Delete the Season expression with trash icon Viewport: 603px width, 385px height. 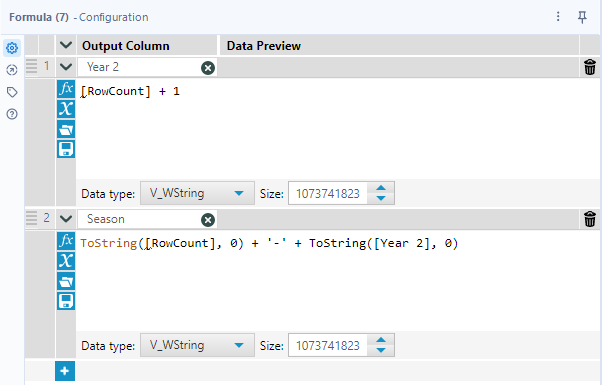click(x=590, y=219)
